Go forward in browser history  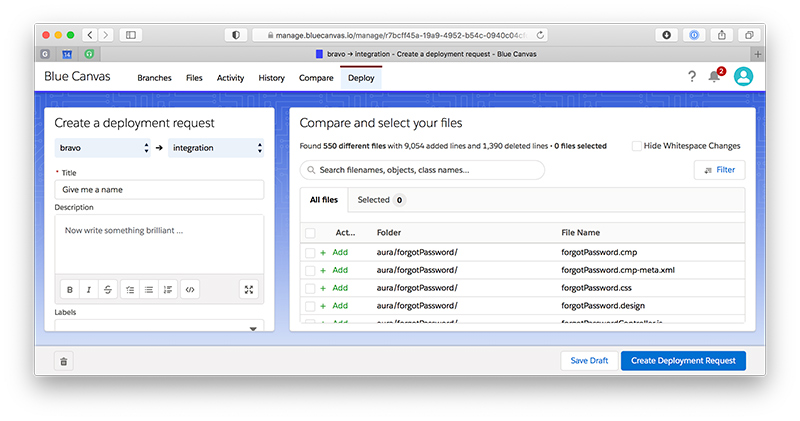[x=106, y=35]
